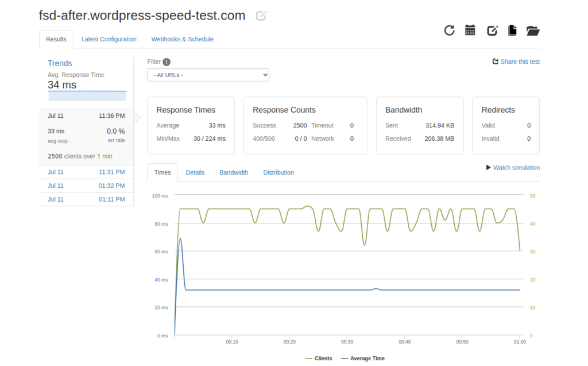Open the Trends link in sidebar
Screen dimensions: 588x366
point(60,63)
